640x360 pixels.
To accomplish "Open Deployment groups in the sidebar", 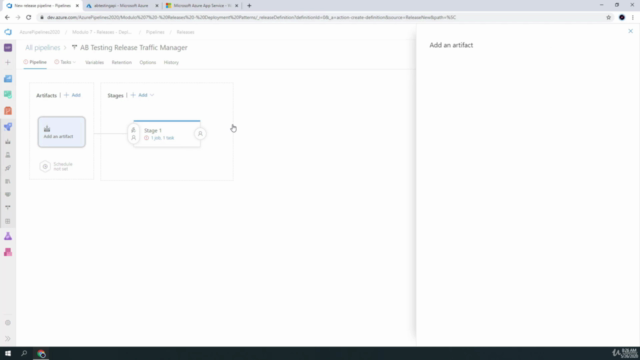I will coord(8,208).
